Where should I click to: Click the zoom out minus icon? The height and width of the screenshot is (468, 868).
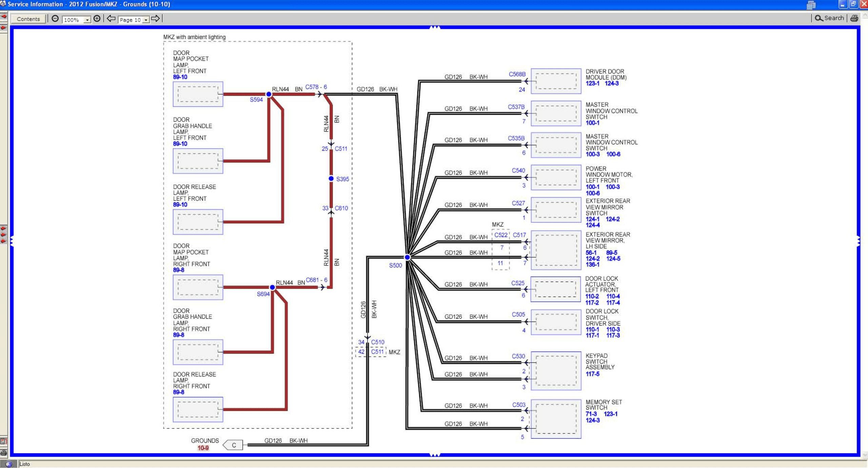[55, 19]
